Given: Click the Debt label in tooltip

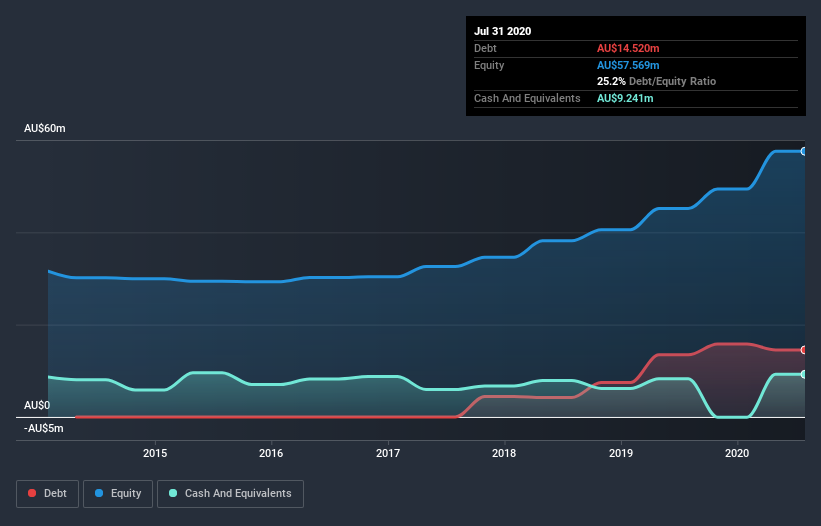Looking at the screenshot, I should pyautogui.click(x=485, y=48).
